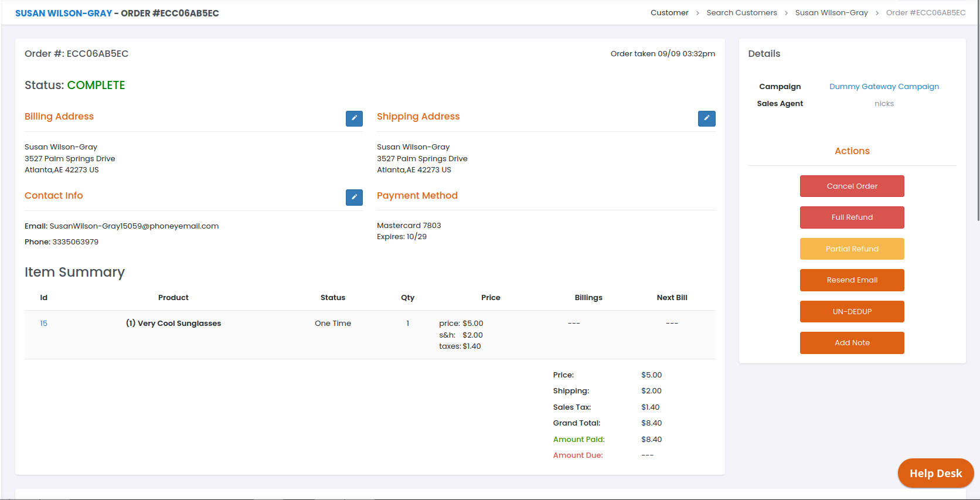Click Susan Wilson-Gray name in page title
980x500 pixels.
click(x=63, y=13)
